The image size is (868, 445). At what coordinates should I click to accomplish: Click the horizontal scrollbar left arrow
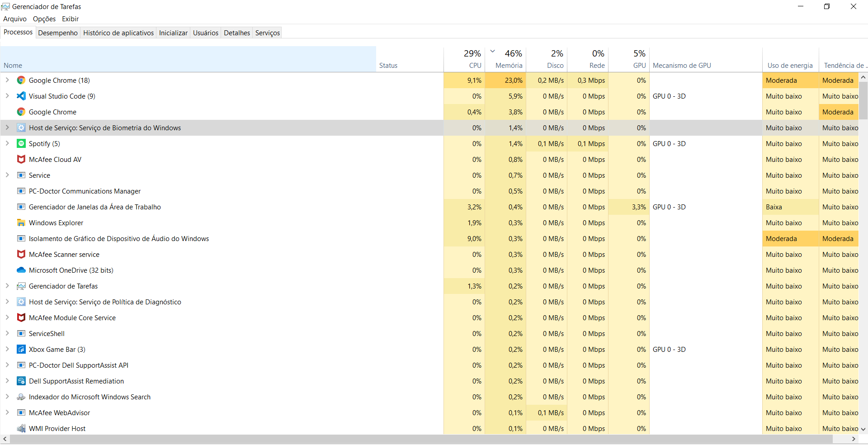[x=5, y=439]
